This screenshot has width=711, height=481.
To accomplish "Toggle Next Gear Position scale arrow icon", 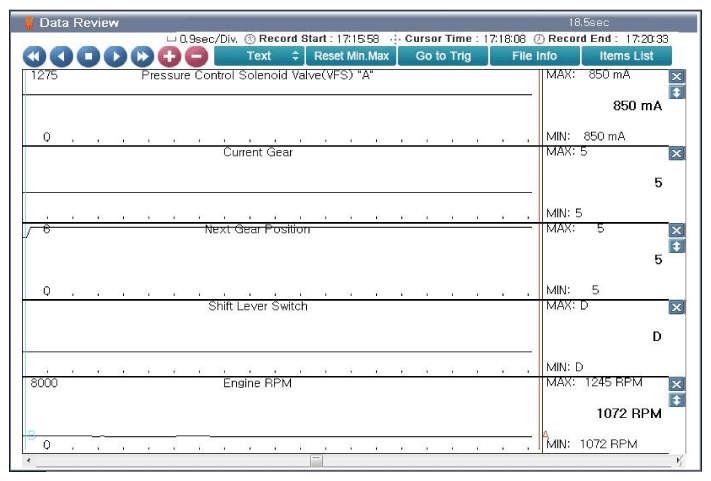I will coord(676,247).
